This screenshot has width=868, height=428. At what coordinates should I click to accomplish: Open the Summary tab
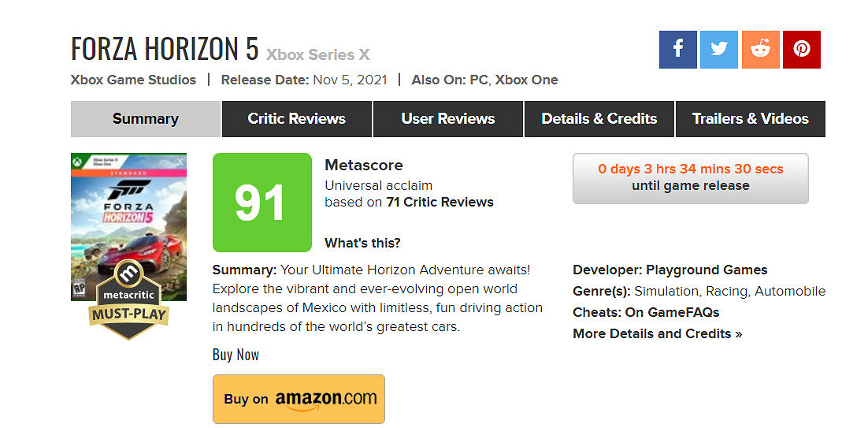point(145,119)
